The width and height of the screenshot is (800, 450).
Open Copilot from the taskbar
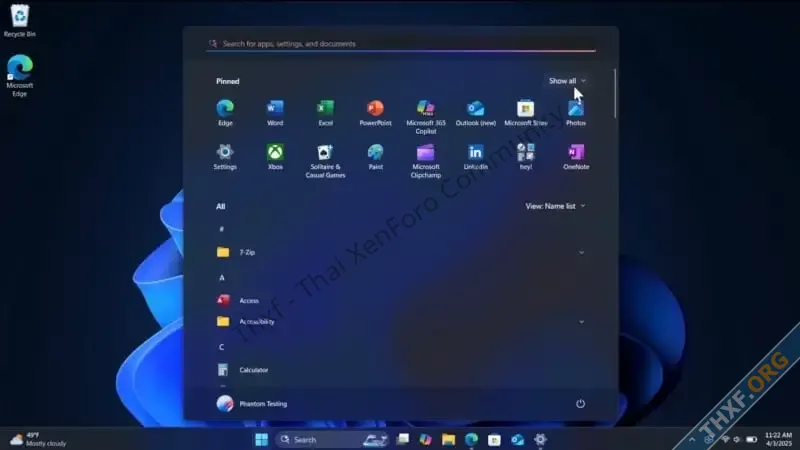click(x=426, y=439)
